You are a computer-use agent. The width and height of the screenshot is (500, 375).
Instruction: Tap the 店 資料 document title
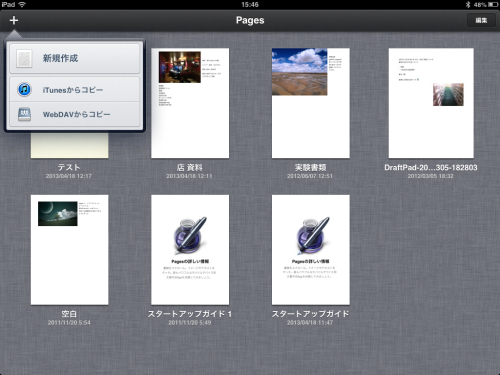pos(189,167)
